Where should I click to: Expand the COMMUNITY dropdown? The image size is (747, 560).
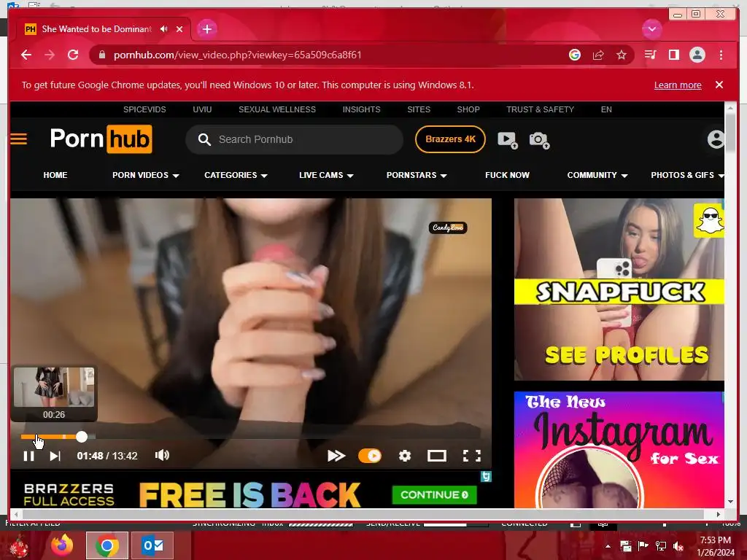[597, 175]
